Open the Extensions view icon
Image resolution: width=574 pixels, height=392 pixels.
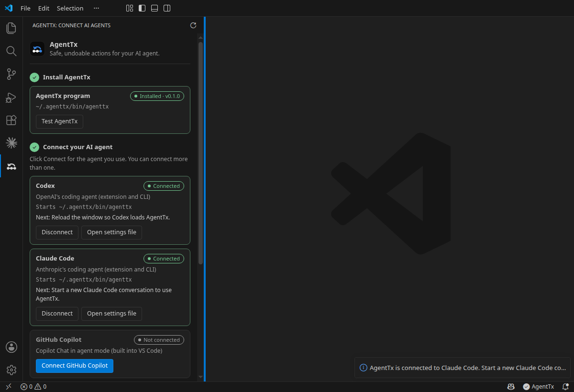point(11,120)
